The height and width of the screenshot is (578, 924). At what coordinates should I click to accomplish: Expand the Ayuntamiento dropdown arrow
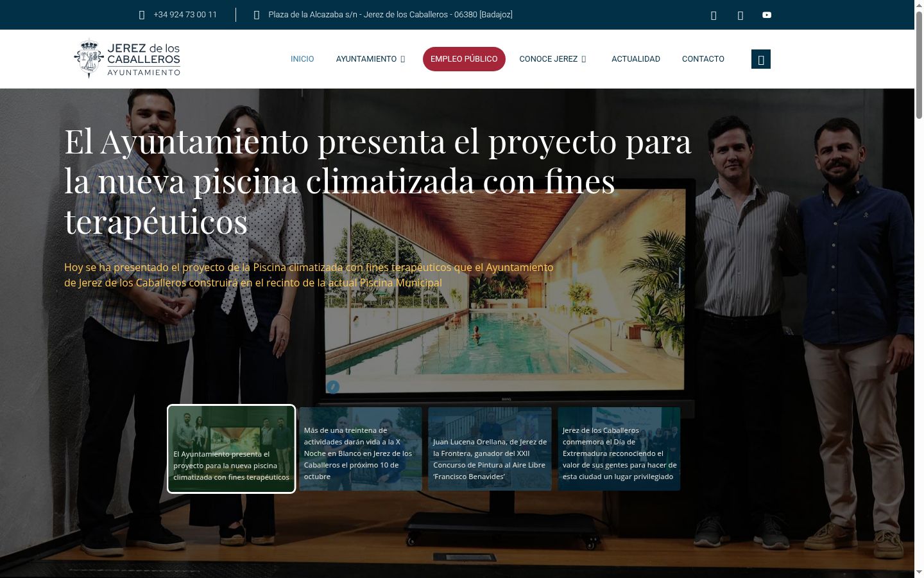(x=403, y=59)
